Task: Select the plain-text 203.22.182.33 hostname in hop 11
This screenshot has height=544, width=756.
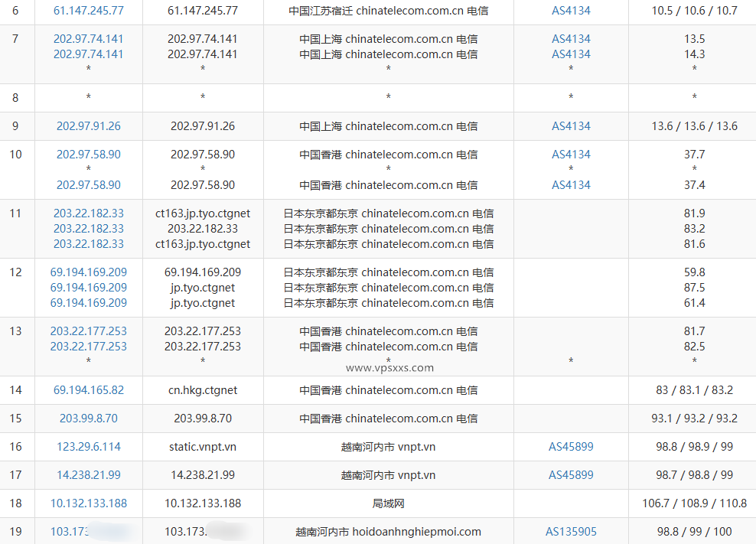Action: pos(203,229)
